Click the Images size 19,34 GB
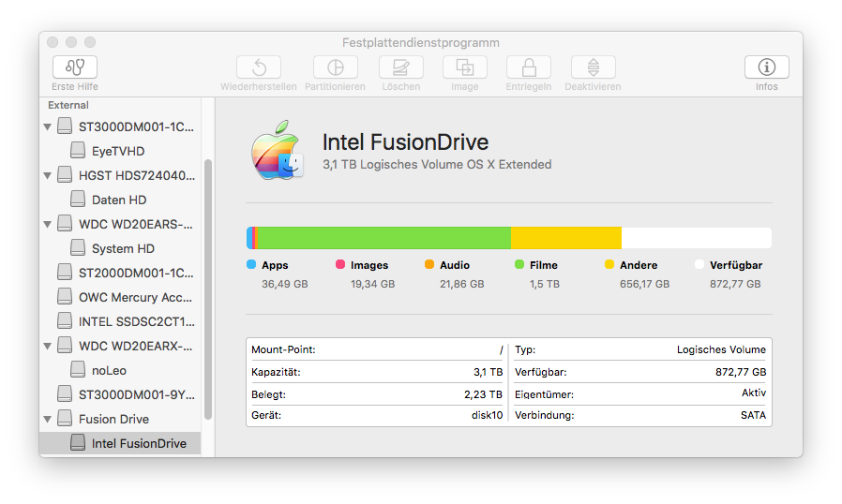Image resolution: width=842 pixels, height=504 pixels. (372, 284)
